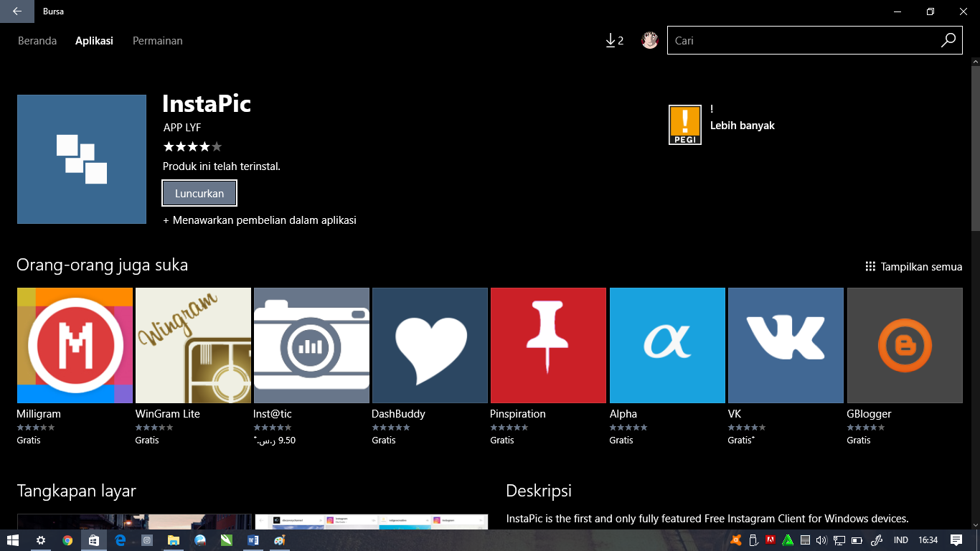Open the Pinspiration app tile
The image size is (980, 551).
click(x=548, y=345)
